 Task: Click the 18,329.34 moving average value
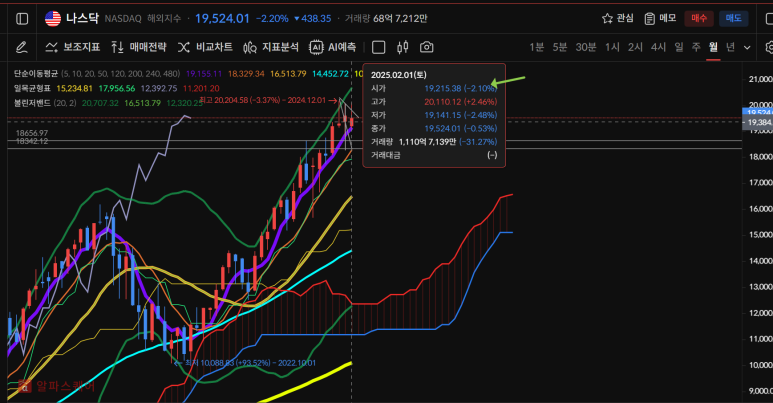pyautogui.click(x=246, y=73)
